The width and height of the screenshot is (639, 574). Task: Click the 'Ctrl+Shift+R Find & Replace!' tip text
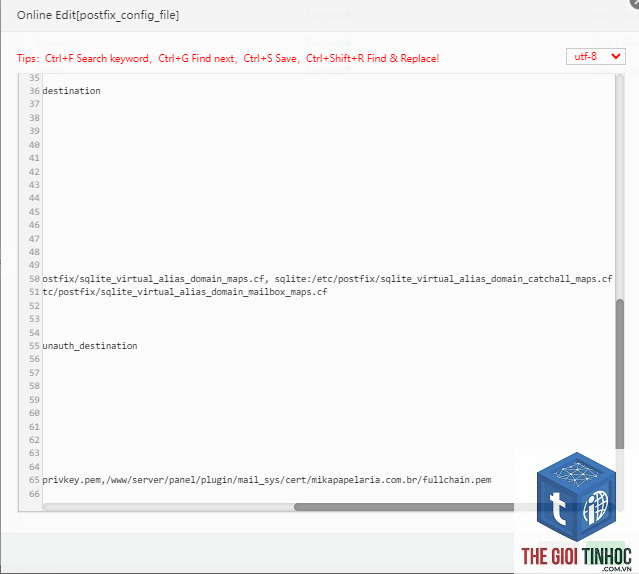pos(372,58)
